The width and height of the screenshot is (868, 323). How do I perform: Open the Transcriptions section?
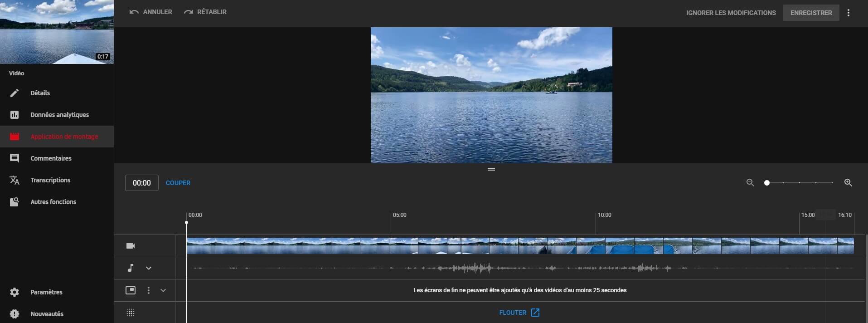click(x=57, y=180)
